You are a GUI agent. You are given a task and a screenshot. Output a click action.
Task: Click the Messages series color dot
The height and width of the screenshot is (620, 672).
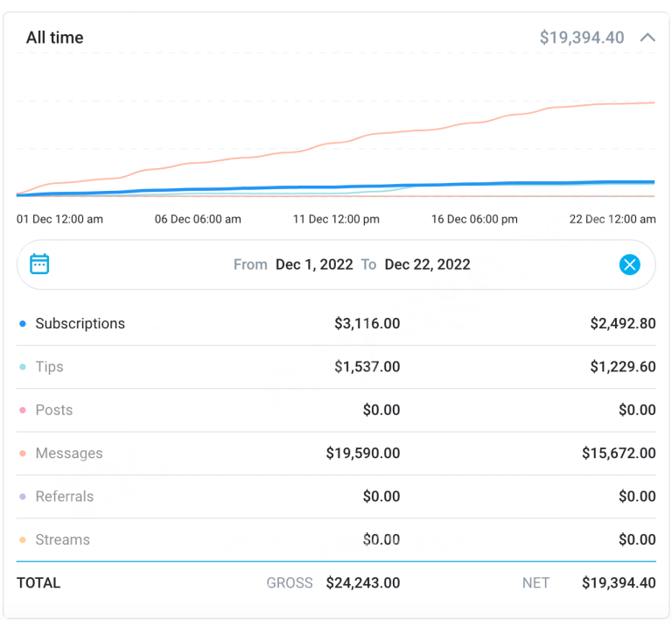[x=23, y=454]
